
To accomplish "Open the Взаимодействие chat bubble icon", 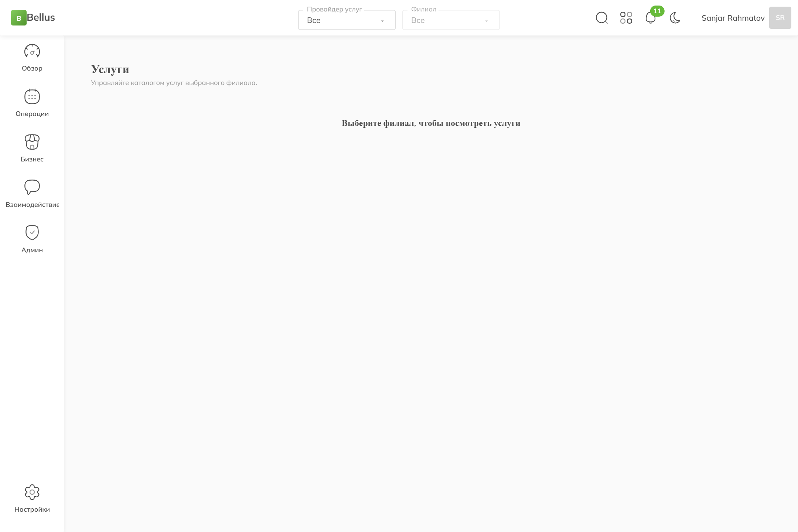I will coord(32,187).
